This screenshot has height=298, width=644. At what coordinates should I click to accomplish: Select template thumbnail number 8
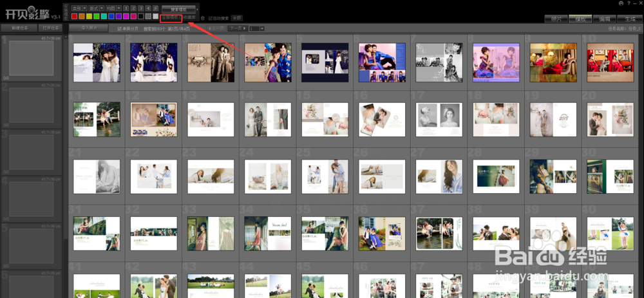pyautogui.click(x=496, y=62)
